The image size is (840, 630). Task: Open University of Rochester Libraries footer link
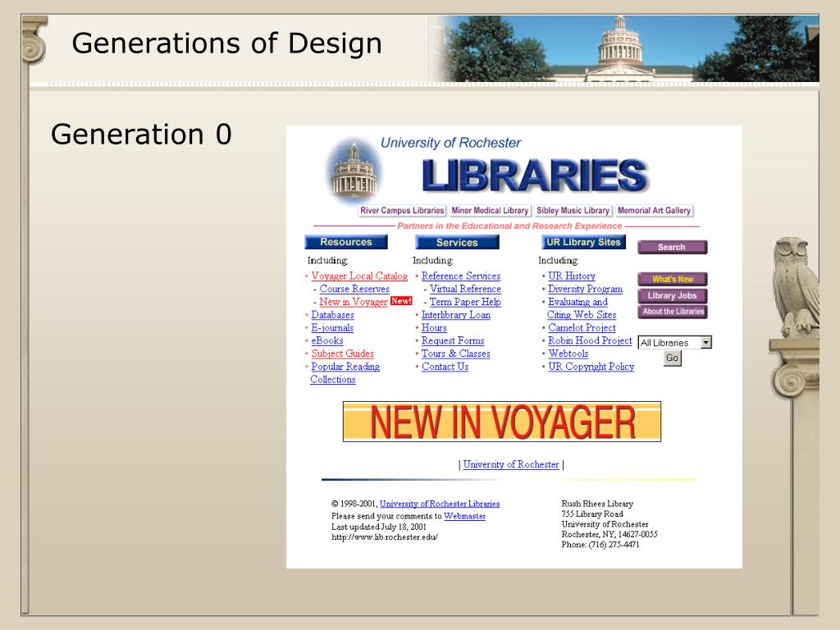coord(440,504)
